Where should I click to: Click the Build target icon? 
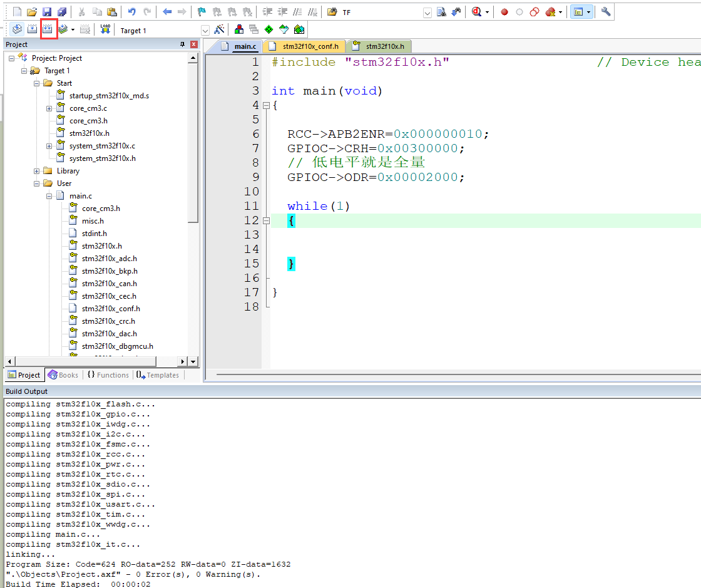tap(32, 29)
